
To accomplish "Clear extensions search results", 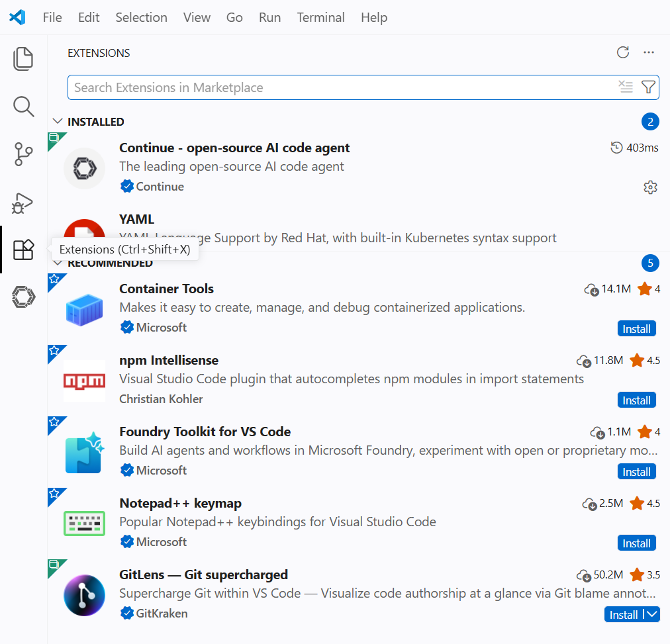I will click(x=626, y=87).
